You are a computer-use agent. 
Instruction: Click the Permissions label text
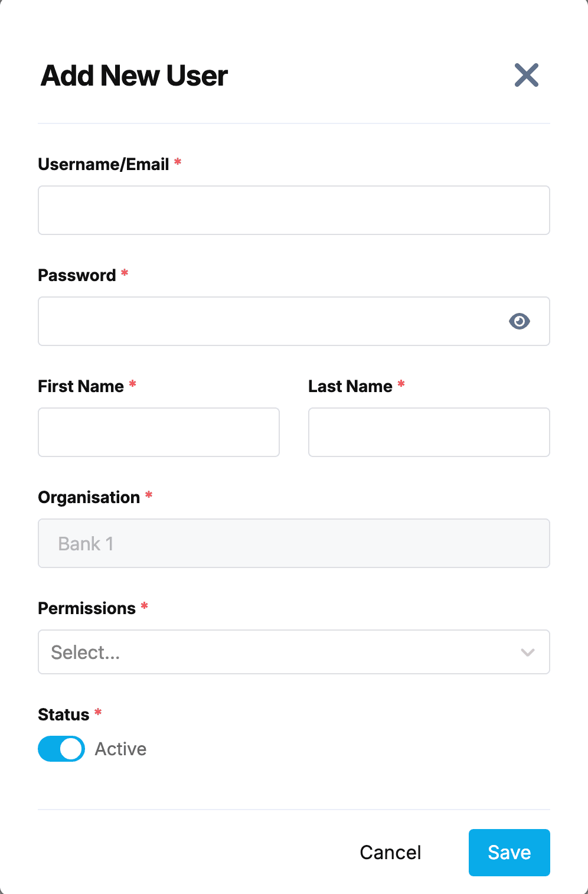(x=87, y=608)
